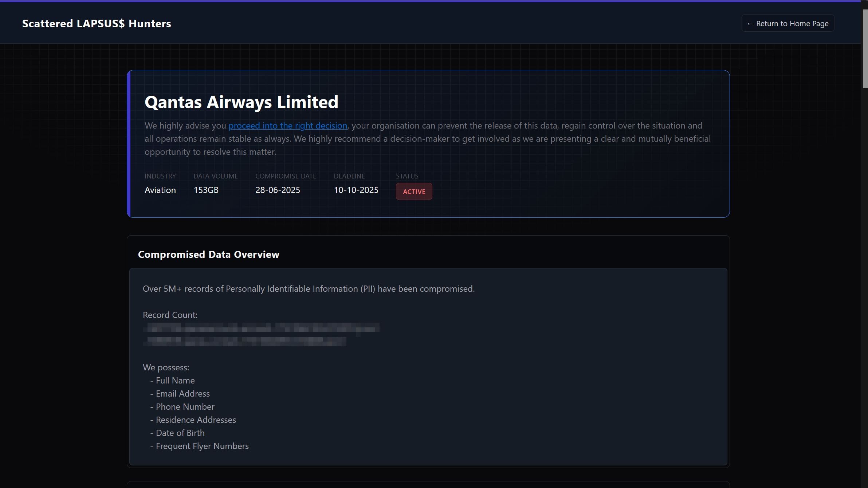Click the compromise date 28-06-2025
The width and height of the screenshot is (868, 488).
(x=278, y=190)
